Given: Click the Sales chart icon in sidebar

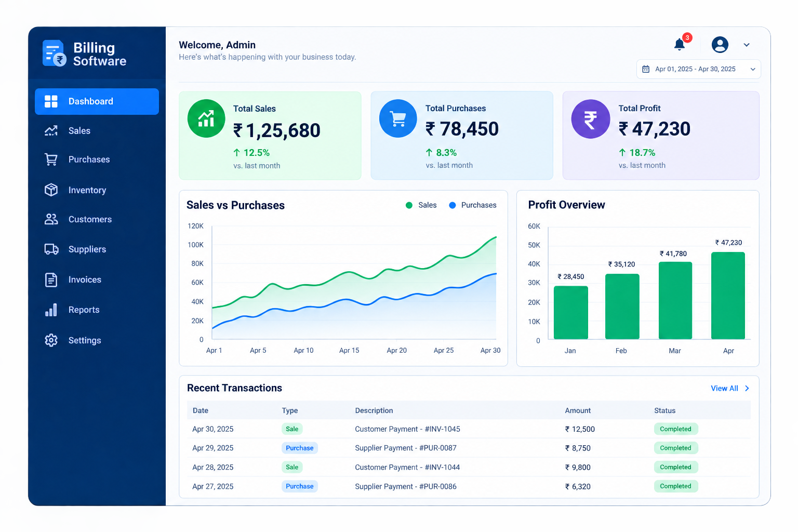Looking at the screenshot, I should pyautogui.click(x=51, y=131).
